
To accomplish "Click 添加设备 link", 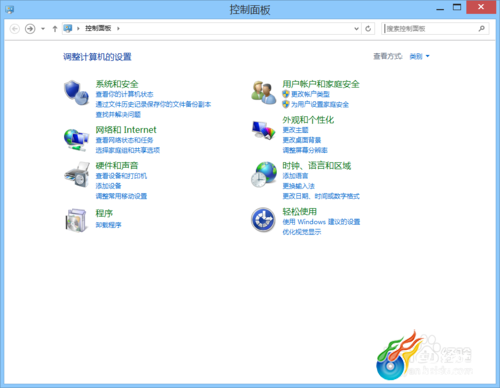I will click(108, 186).
